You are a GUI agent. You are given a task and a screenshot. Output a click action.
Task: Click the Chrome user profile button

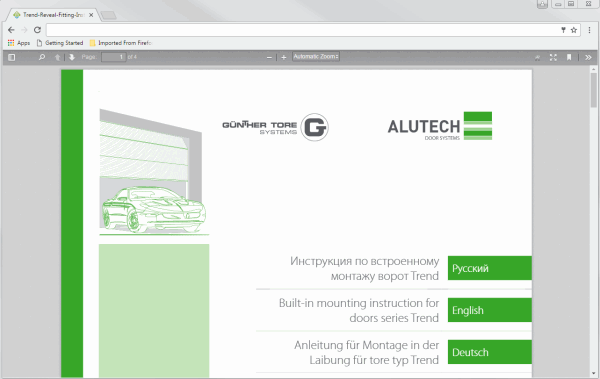pos(542,4)
